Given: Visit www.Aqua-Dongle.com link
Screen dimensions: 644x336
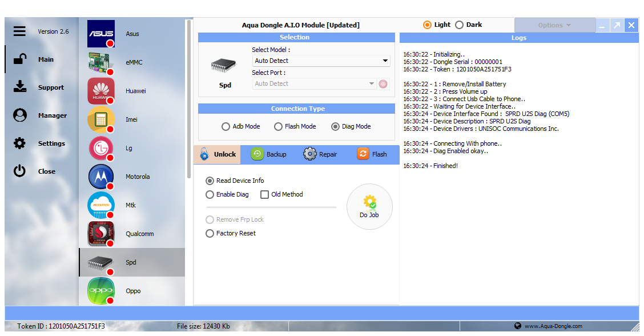Looking at the screenshot, I should coord(553,326).
